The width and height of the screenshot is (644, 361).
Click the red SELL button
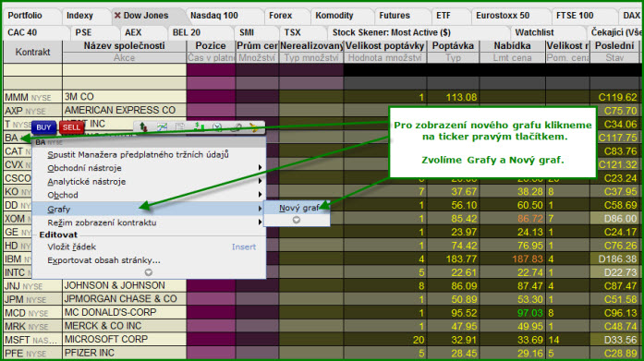click(71, 127)
